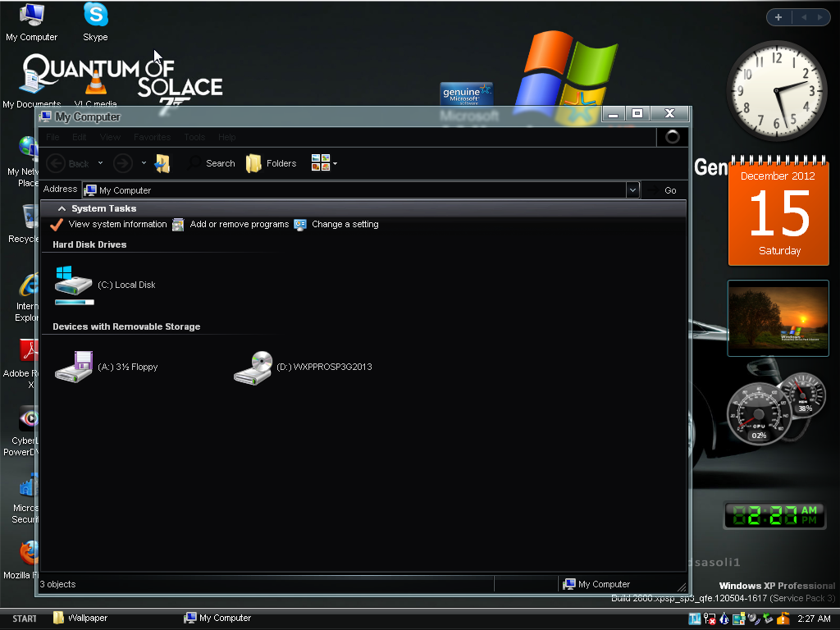The width and height of the screenshot is (840, 630).
Task: Switch to Wallpaper taskbar window
Action: click(x=80, y=619)
